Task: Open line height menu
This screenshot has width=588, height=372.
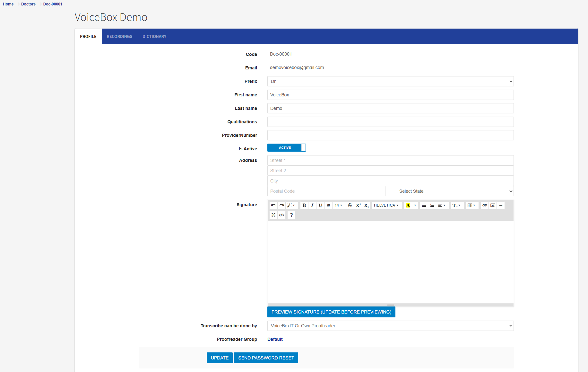Action: click(x=457, y=205)
